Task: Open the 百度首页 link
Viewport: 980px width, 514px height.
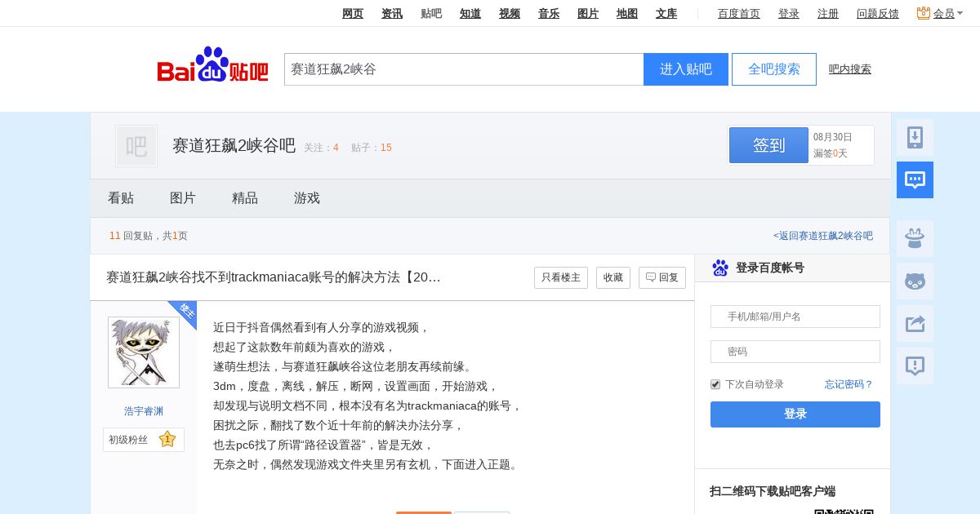Action: [x=739, y=13]
